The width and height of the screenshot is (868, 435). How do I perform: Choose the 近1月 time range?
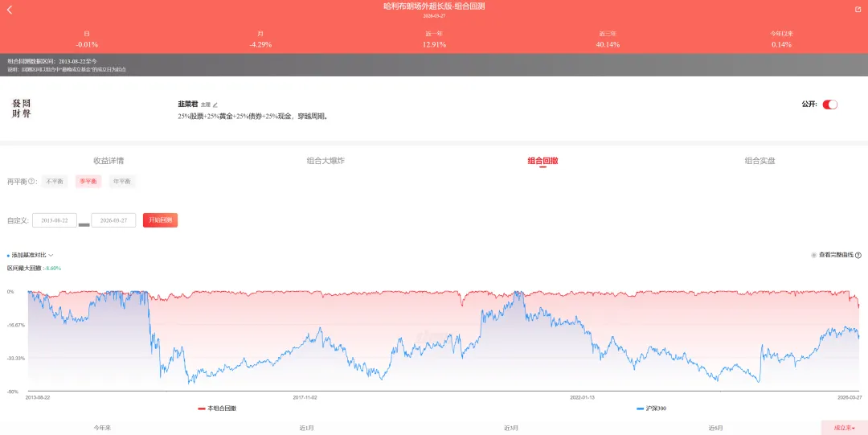coord(307,428)
